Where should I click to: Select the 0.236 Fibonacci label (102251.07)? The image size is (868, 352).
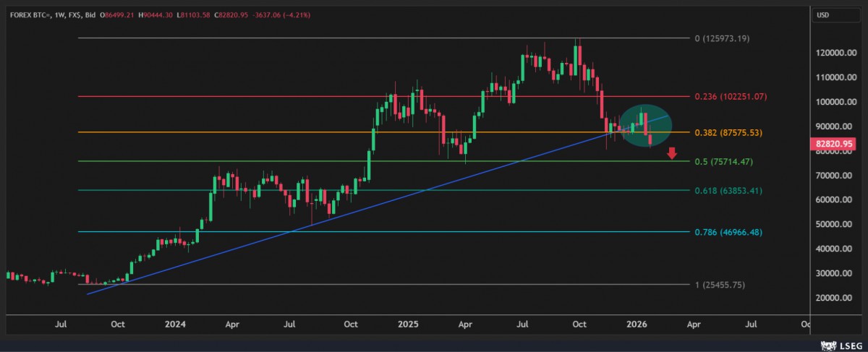pos(730,97)
